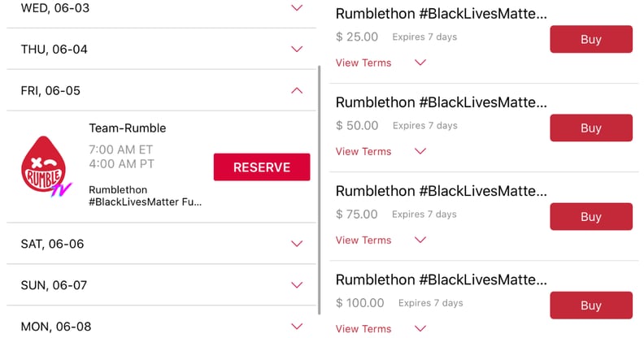Buy the $100.00 Rumblethon package
The width and height of the screenshot is (644, 338).
591,305
